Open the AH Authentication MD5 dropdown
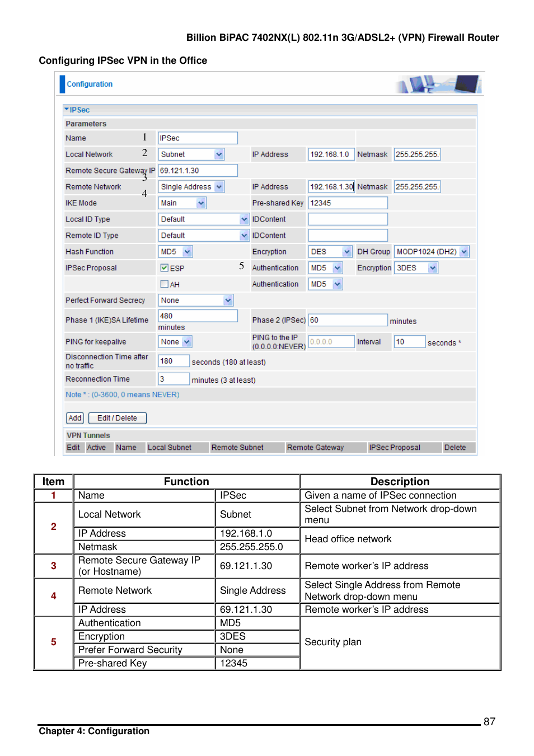534x756 pixels. click(x=326, y=284)
